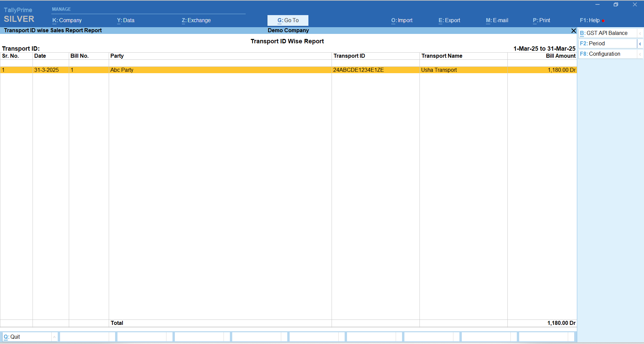Close the Transport ID report with X
Viewport: 644px width, 344px height.
pyautogui.click(x=573, y=31)
